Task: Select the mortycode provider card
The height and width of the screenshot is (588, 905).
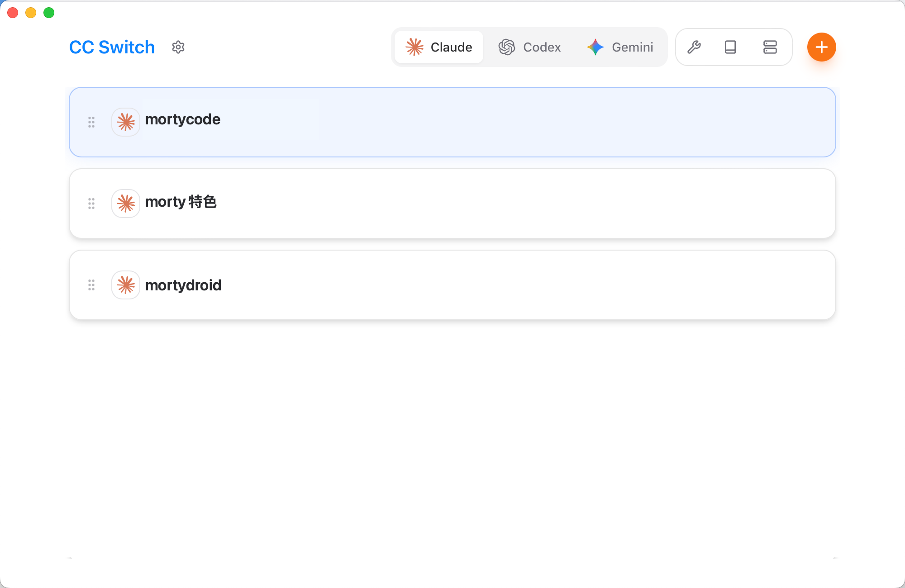Action: click(452, 122)
